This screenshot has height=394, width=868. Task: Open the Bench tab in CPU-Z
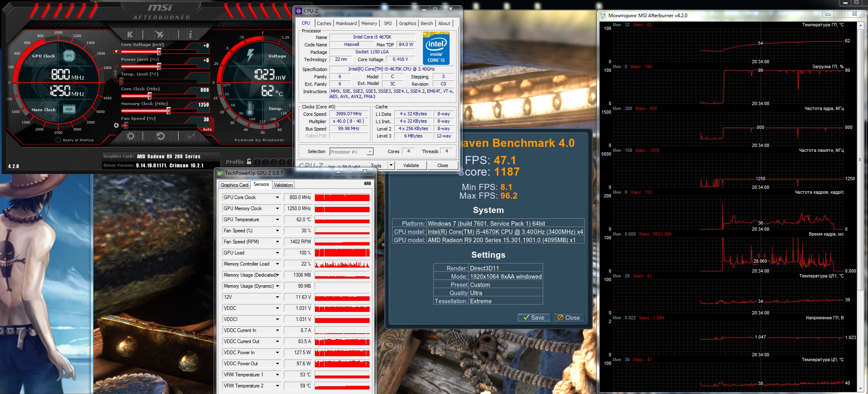pos(427,23)
